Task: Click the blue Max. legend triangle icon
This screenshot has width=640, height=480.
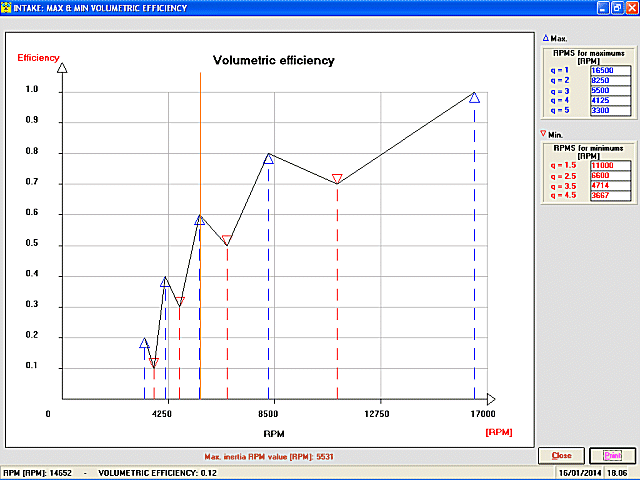Action: tap(546, 38)
